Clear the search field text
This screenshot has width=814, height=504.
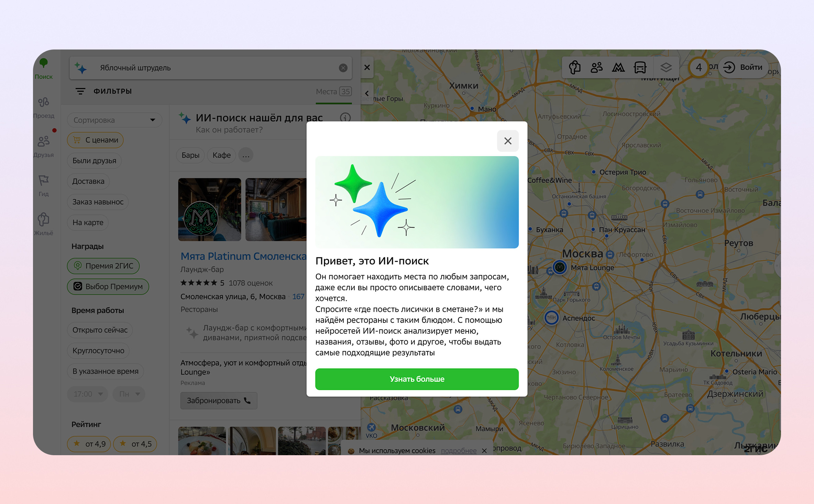[343, 68]
